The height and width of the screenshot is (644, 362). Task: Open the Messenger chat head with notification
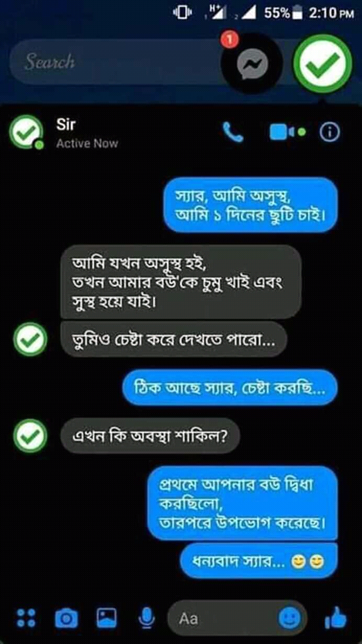pyautogui.click(x=252, y=64)
